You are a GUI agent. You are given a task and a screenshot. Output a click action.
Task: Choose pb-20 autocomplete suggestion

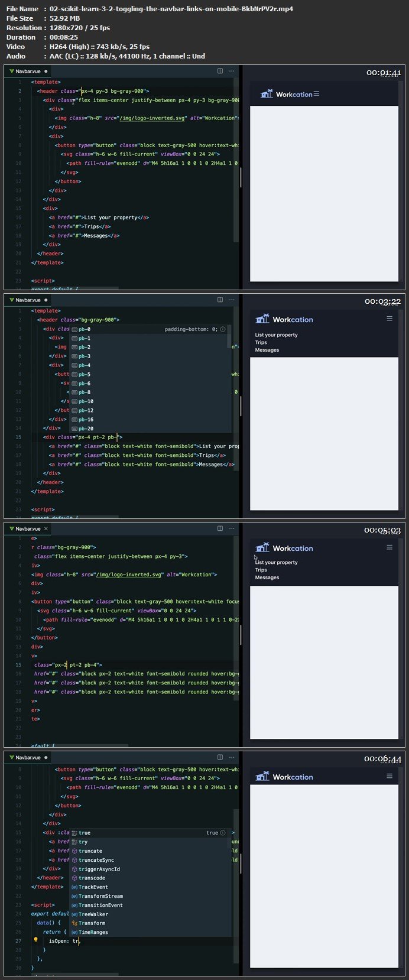point(149,429)
